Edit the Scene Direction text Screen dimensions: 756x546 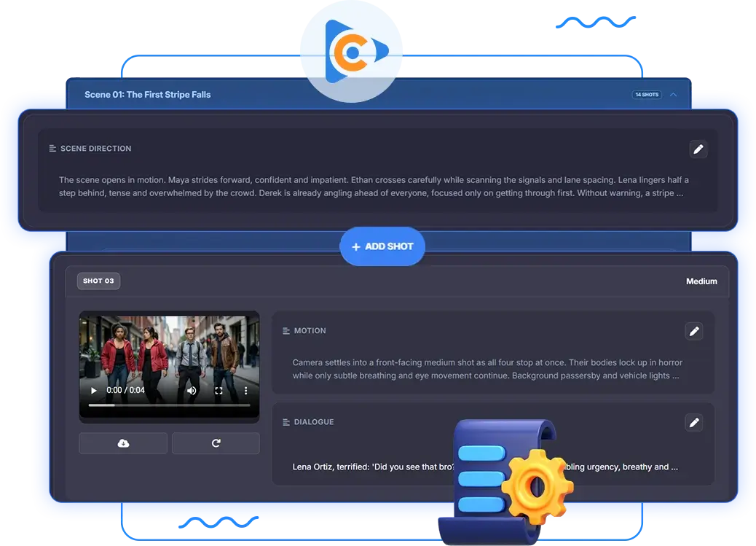tap(698, 149)
